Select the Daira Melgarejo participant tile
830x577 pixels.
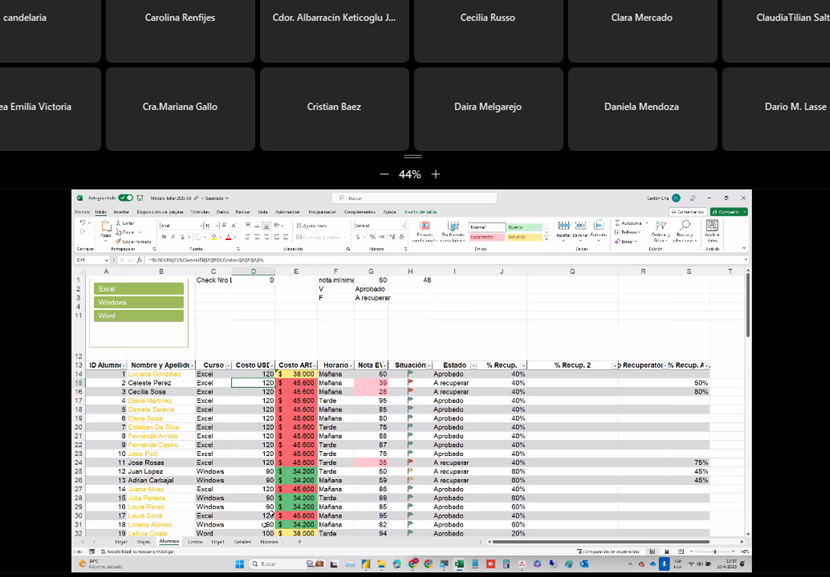[488, 109]
